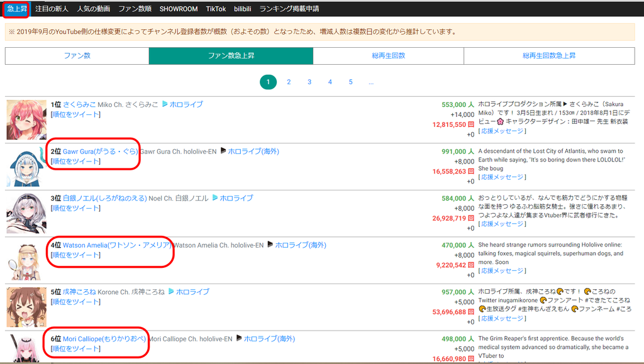Select the ファン数急上昇 tab
Viewport: 644px width, 364px height.
(x=231, y=56)
